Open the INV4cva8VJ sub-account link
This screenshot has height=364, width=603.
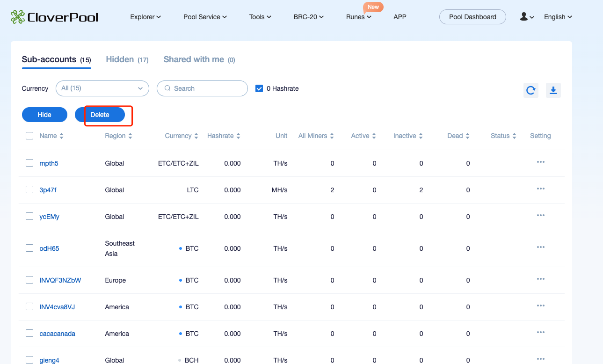tap(57, 307)
